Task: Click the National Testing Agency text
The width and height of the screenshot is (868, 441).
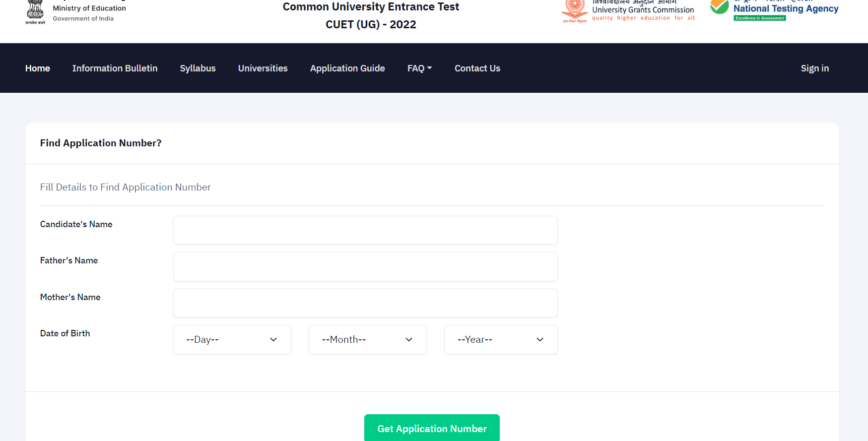Action: [786, 8]
